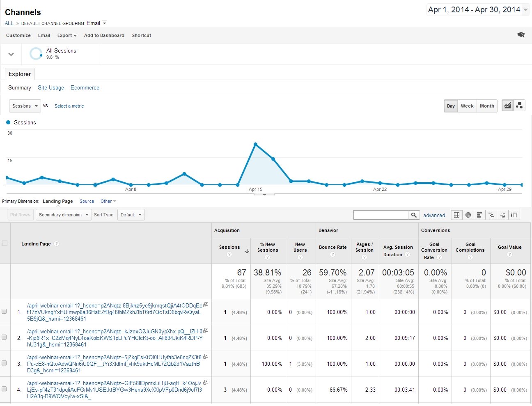Switch the graph to Month granularity
Image resolution: width=532 pixels, height=406 pixels.
click(487, 106)
